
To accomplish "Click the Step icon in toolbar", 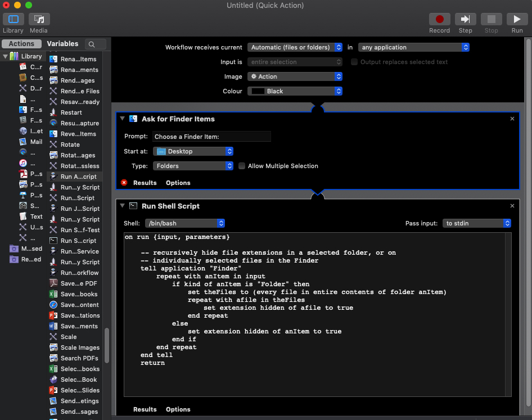I will point(465,19).
